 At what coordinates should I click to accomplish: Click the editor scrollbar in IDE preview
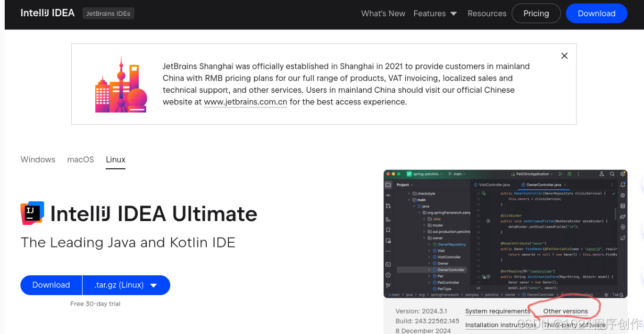pyautogui.click(x=615, y=213)
